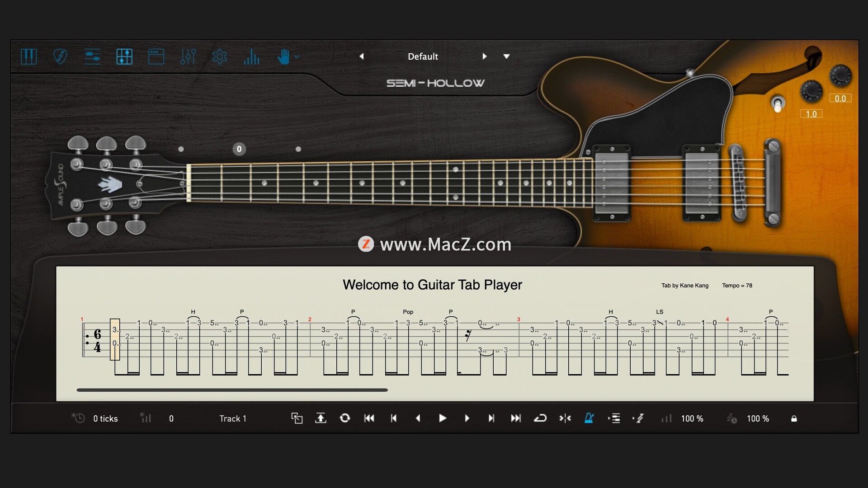This screenshot has width=868, height=488.
Task: Step forward one beat
Action: click(x=467, y=418)
